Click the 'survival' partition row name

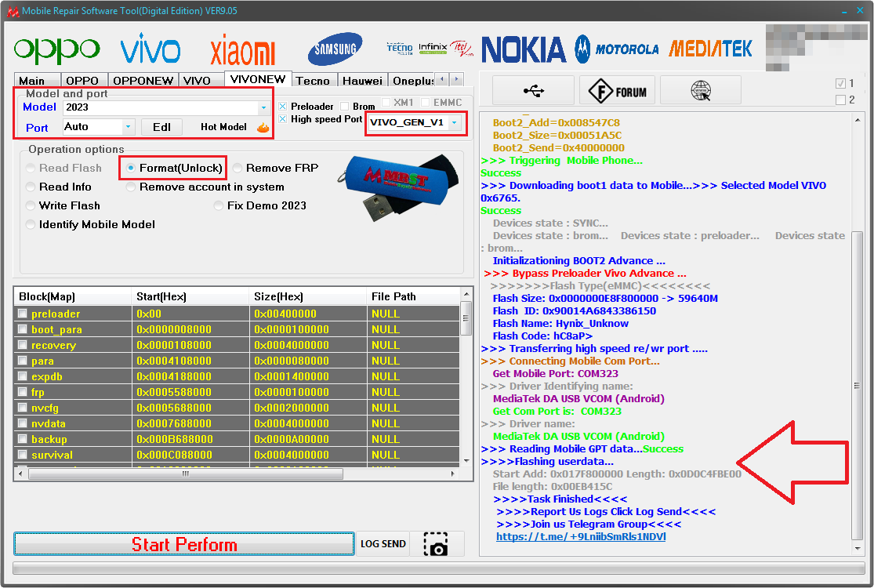[x=52, y=455]
